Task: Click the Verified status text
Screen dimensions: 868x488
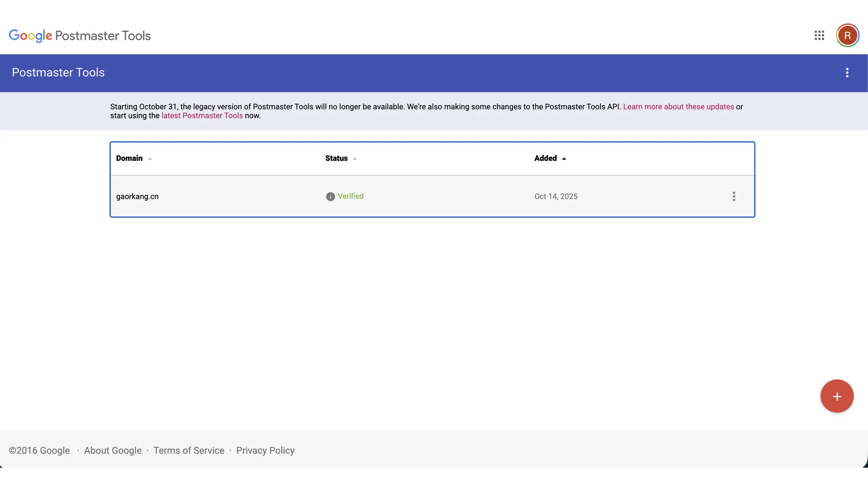Action: pos(351,196)
